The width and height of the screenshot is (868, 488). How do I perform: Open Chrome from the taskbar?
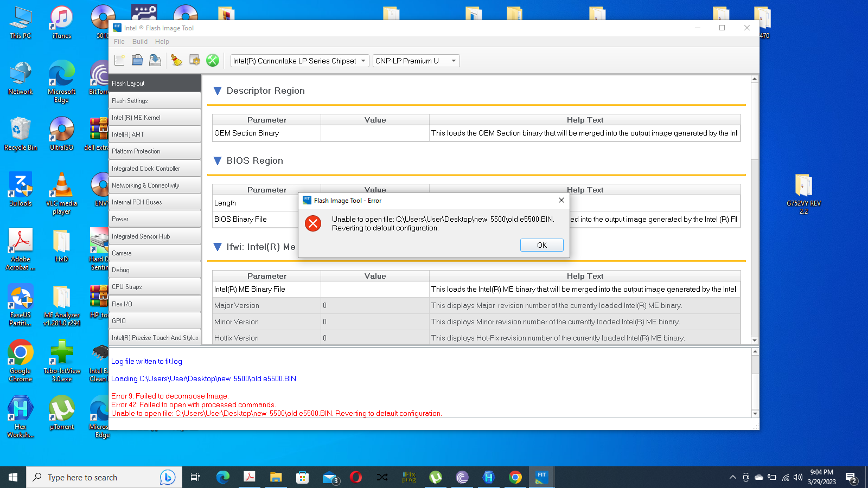515,477
